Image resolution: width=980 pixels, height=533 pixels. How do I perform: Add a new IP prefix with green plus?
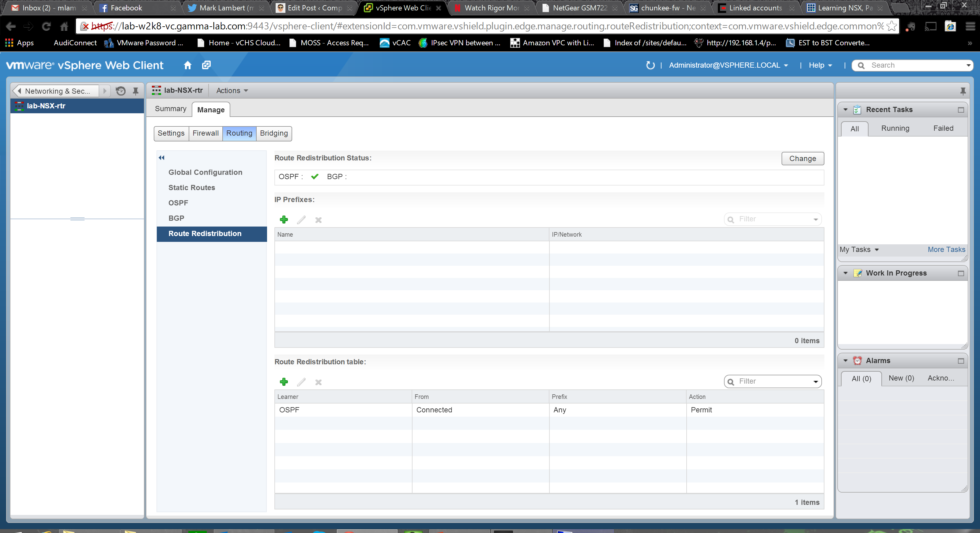click(284, 220)
